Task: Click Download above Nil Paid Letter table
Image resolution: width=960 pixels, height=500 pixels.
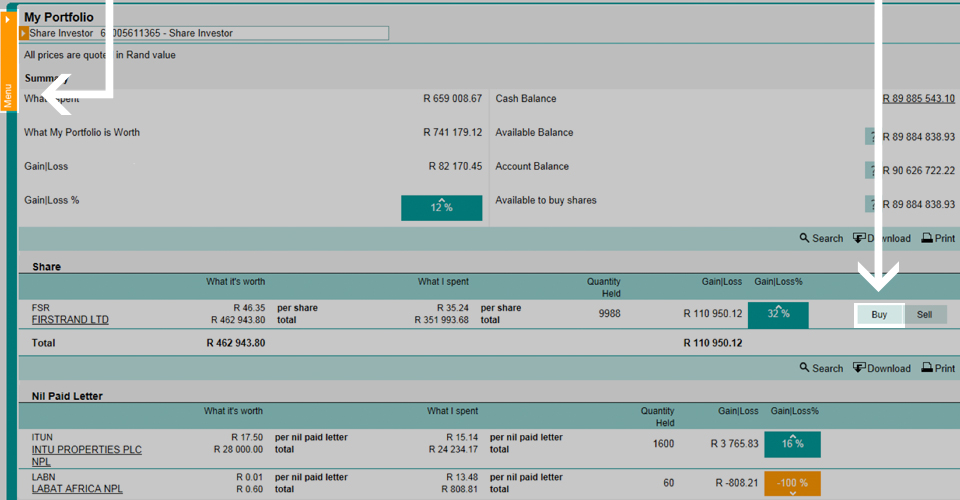Action: 881,368
